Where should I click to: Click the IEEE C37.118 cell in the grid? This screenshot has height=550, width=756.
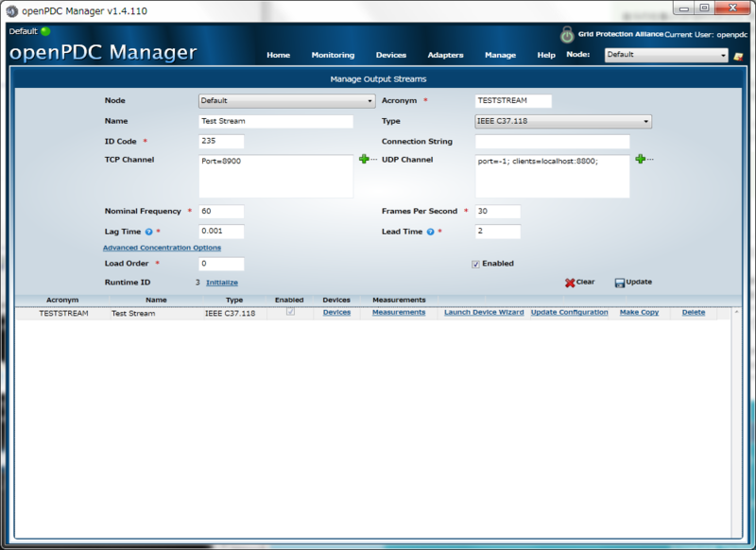(230, 314)
